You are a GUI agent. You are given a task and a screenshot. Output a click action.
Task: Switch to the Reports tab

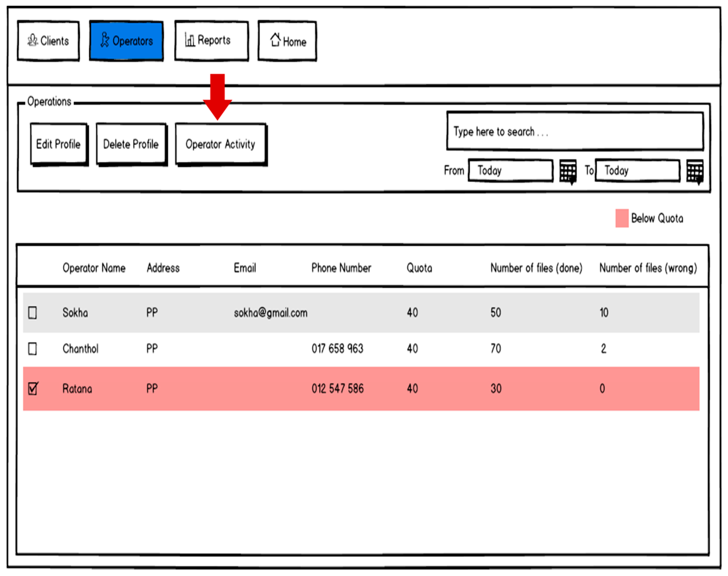point(211,40)
